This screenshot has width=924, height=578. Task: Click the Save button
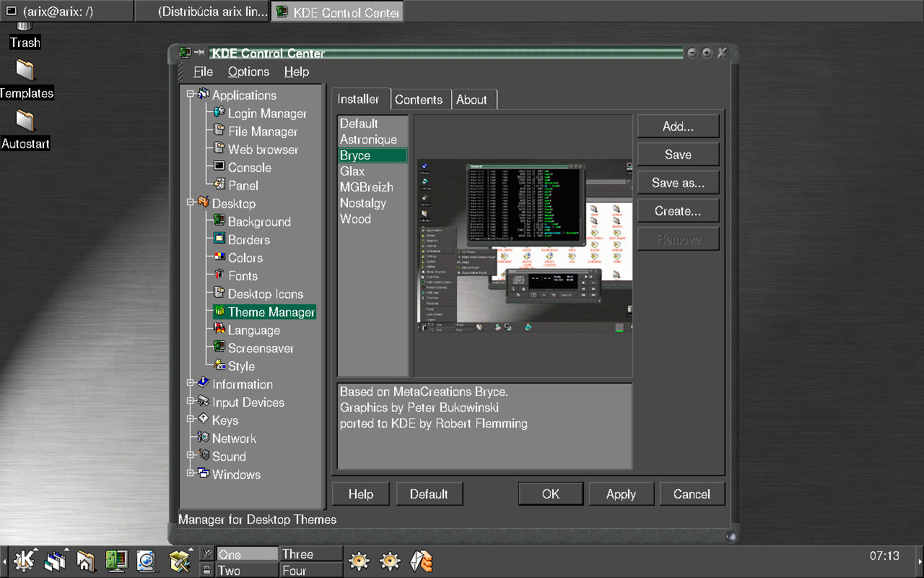tap(678, 154)
